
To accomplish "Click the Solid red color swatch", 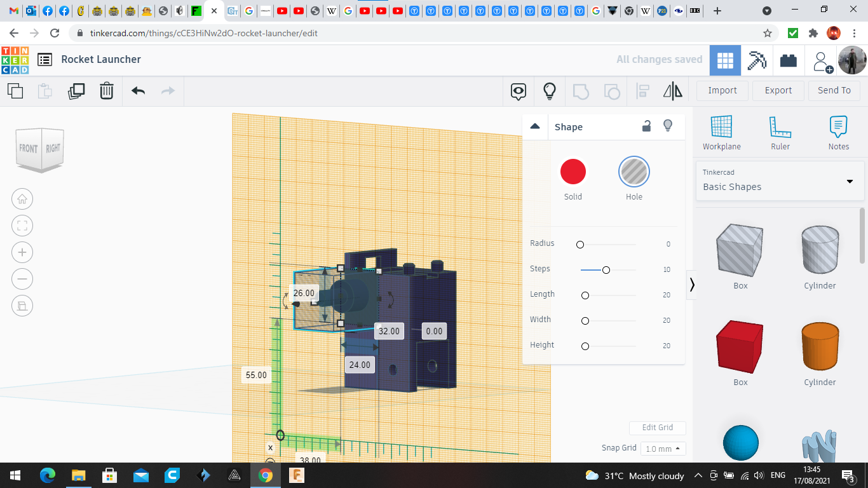I will point(573,172).
